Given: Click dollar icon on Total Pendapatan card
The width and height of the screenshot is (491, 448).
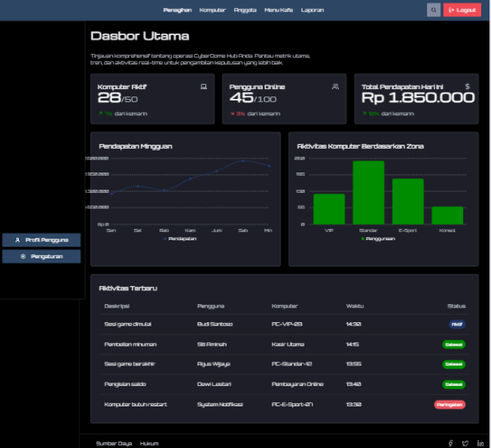Looking at the screenshot, I should click(x=467, y=86).
